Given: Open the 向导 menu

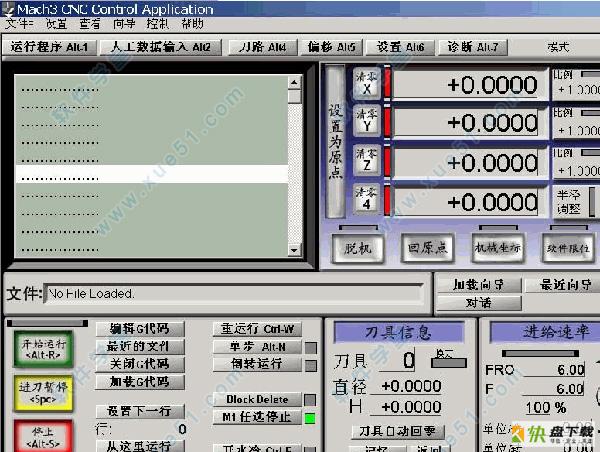Looking at the screenshot, I should click(x=124, y=24).
